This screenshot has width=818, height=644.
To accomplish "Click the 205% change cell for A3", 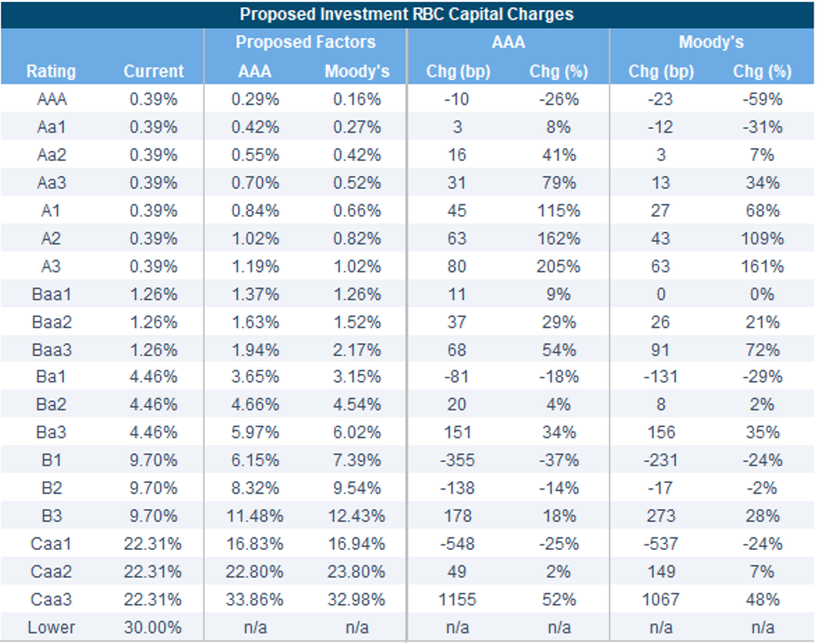I will (x=560, y=266).
